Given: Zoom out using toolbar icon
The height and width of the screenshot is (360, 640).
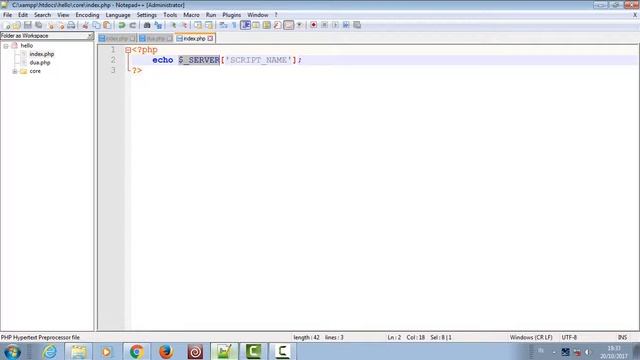Looking at the screenshot, I should (184, 25).
